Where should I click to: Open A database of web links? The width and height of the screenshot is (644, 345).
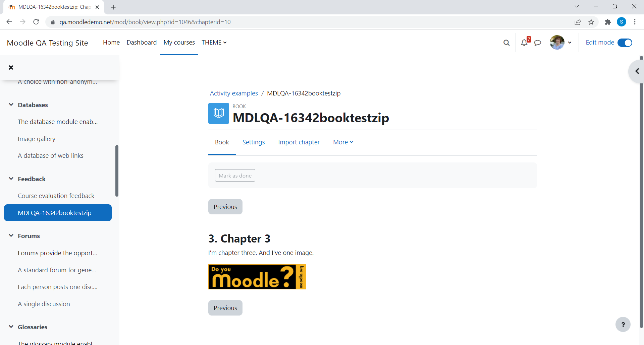[x=51, y=155]
